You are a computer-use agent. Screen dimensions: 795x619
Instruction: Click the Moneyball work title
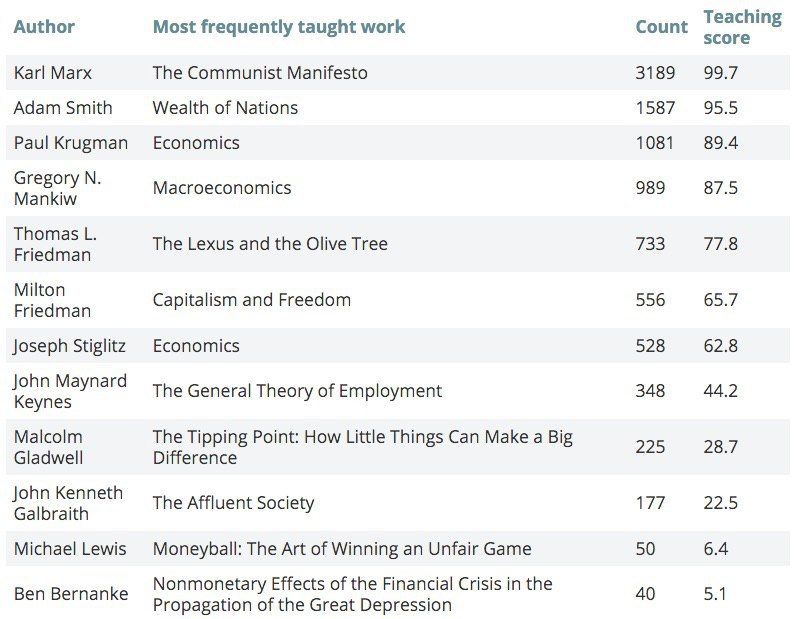pyautogui.click(x=342, y=549)
